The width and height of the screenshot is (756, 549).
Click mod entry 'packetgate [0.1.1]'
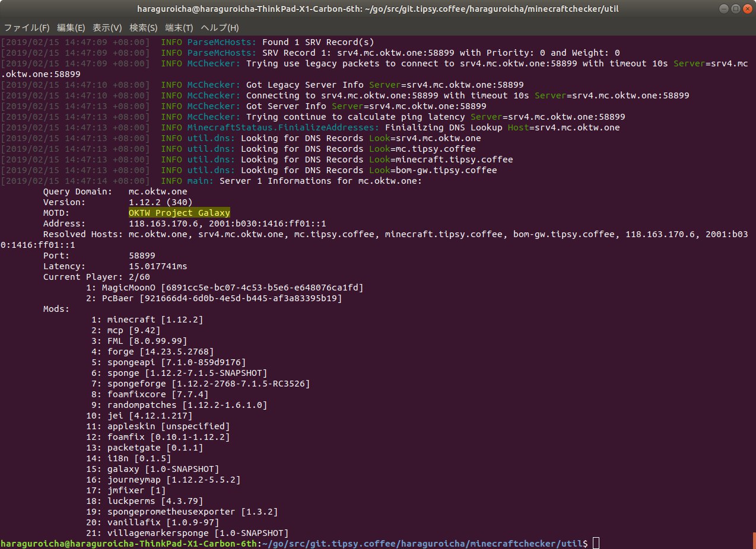coord(144,448)
